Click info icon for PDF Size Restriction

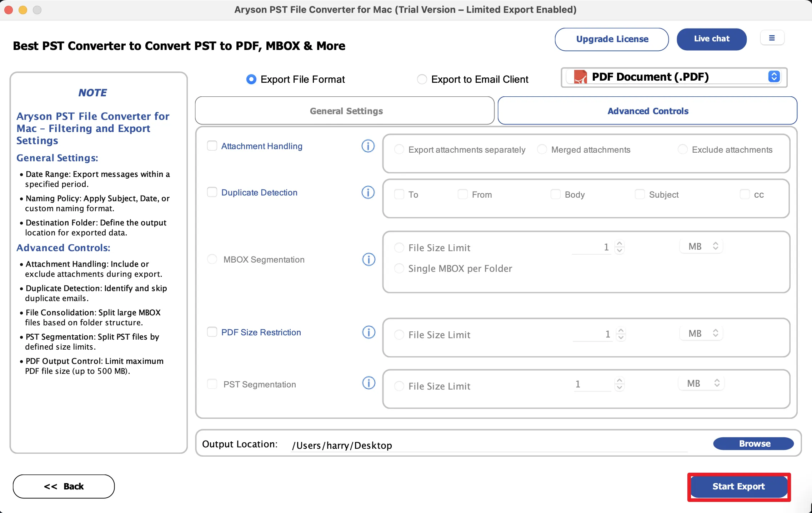[x=369, y=332]
